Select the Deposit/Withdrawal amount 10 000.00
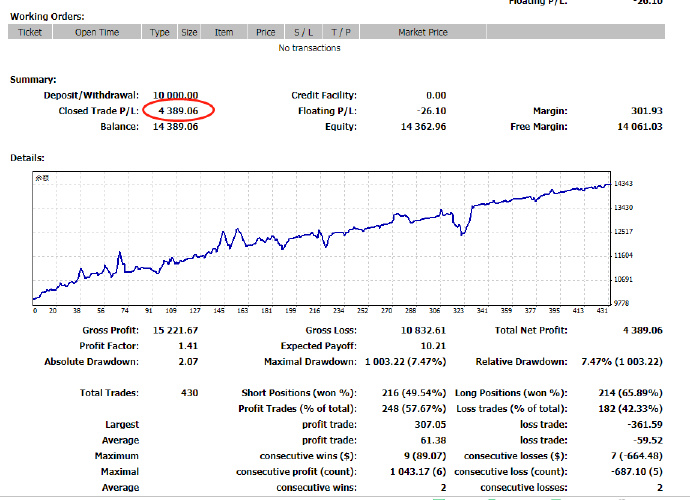The height and width of the screenshot is (500, 690). (x=176, y=95)
